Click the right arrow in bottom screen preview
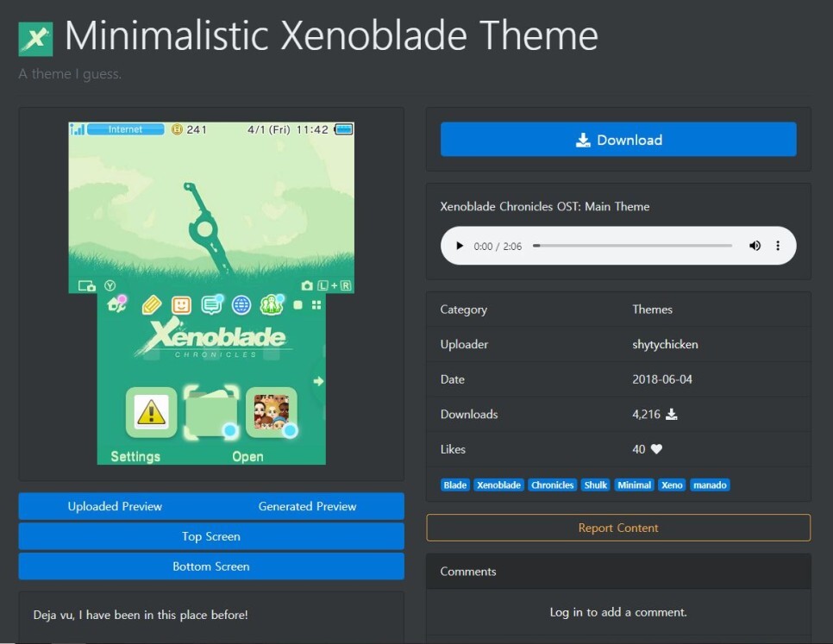The width and height of the screenshot is (833, 644). pyautogui.click(x=318, y=381)
